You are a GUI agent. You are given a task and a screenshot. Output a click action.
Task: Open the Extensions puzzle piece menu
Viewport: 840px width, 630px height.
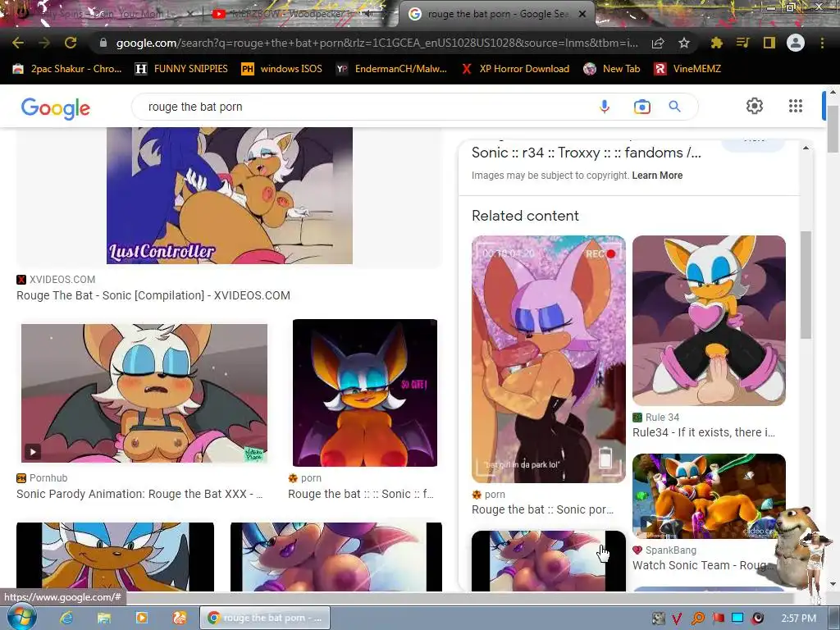716,43
